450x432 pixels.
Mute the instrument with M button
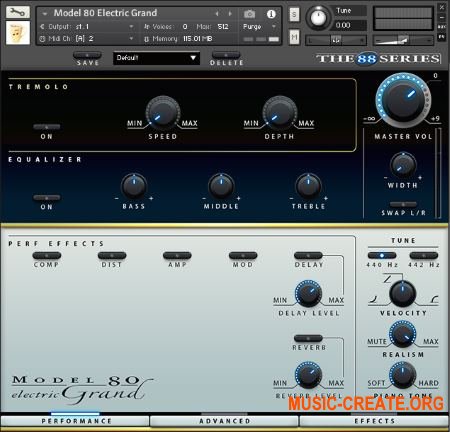pyautogui.click(x=294, y=37)
